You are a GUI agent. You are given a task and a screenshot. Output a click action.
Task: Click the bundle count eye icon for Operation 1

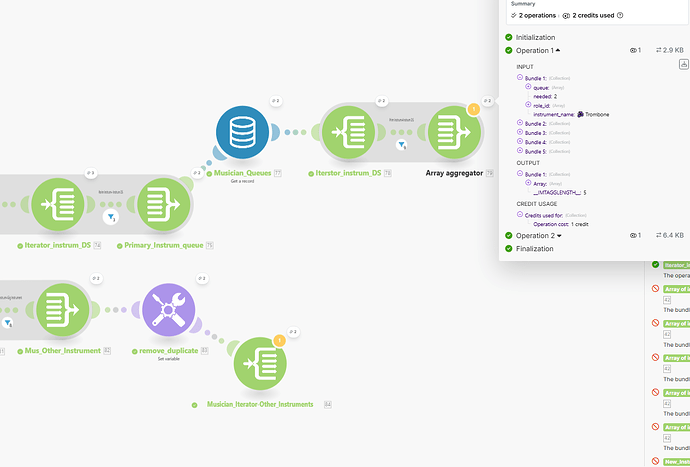click(633, 51)
